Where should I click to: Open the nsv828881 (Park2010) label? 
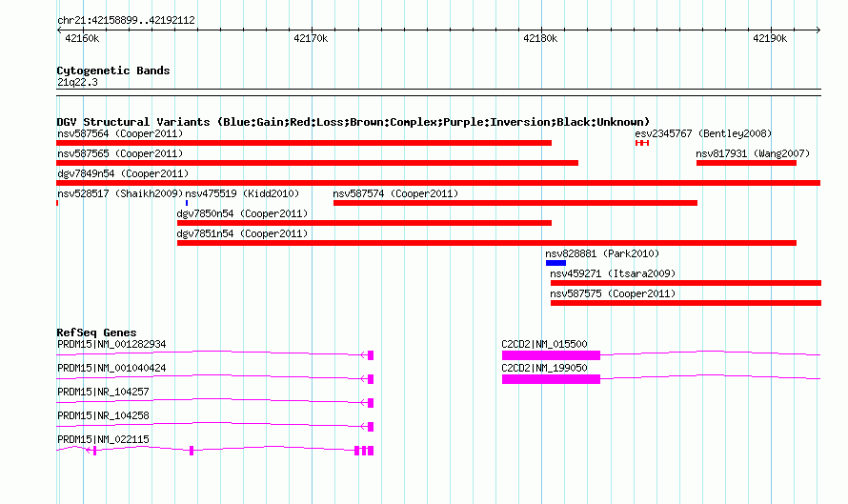(x=602, y=253)
